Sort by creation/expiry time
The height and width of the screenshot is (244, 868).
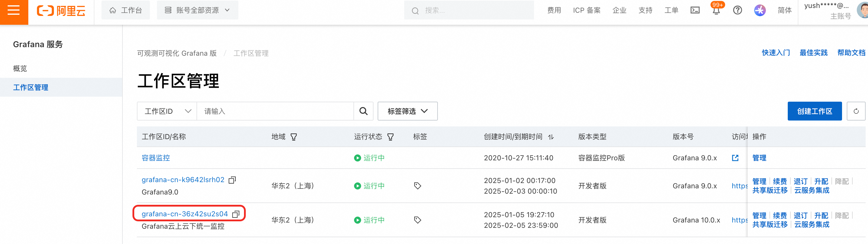tap(551, 137)
